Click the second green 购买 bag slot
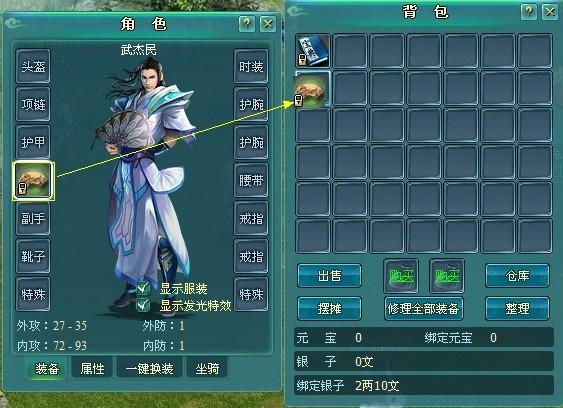 click(x=447, y=276)
